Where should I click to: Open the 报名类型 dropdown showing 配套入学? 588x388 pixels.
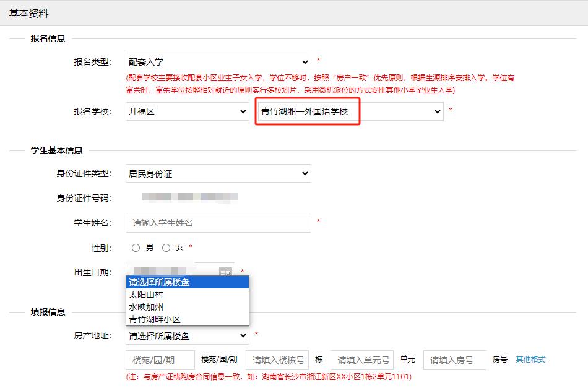[218, 62]
